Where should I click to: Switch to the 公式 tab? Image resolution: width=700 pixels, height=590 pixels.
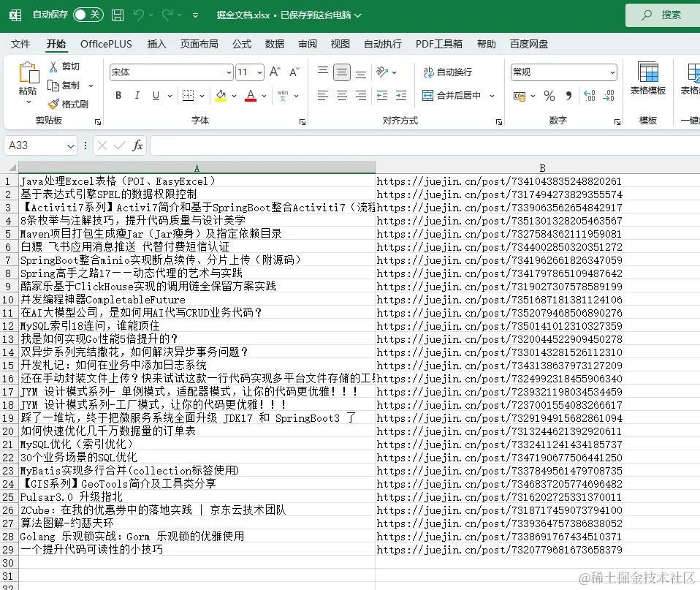[x=242, y=44]
